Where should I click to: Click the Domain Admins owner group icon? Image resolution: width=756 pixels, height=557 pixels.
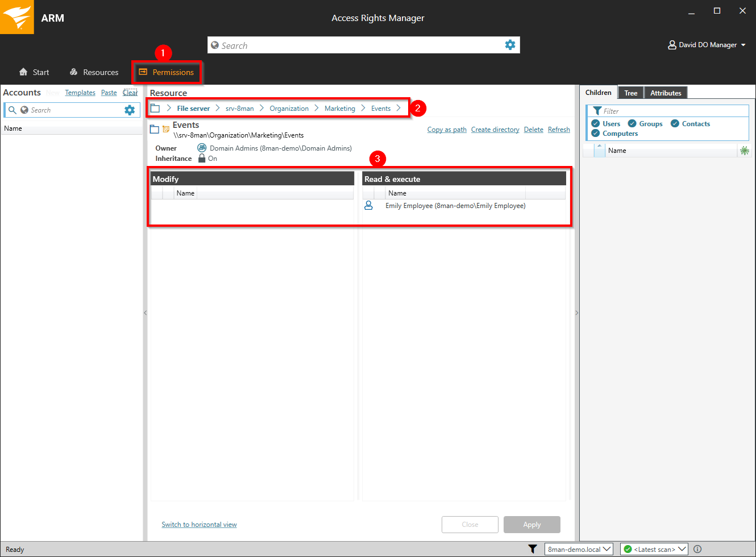[202, 148]
